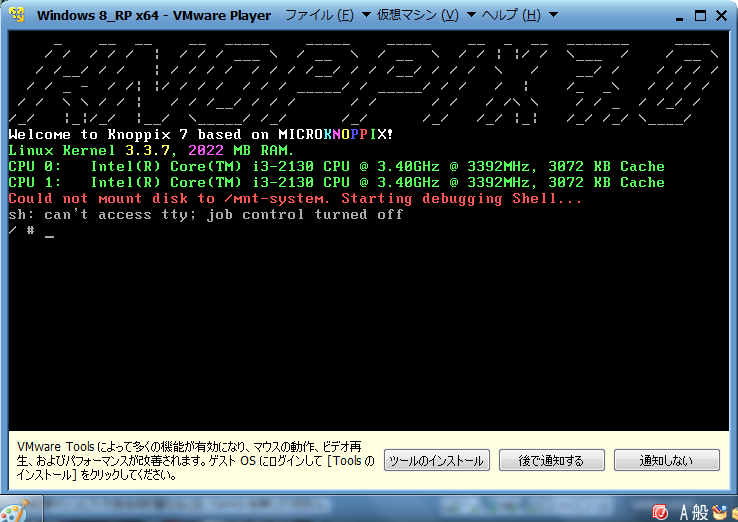The image size is (738, 522).
Task: Click the dropdown arrow after 仮想マシン (V)
Action: (x=471, y=15)
